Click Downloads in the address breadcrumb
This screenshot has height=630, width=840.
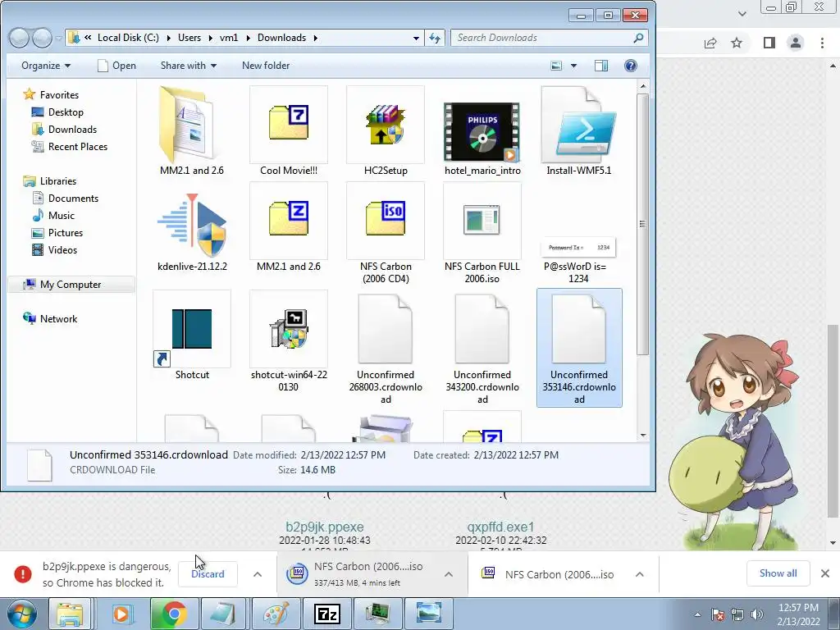click(282, 38)
